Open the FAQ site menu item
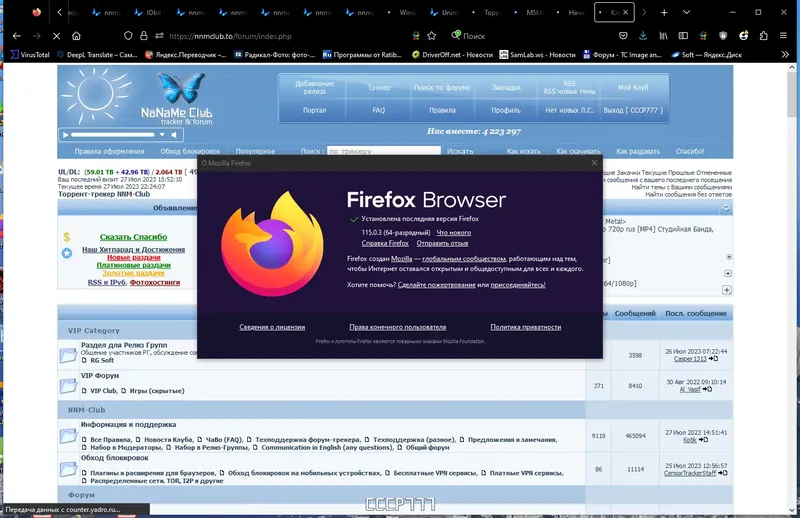800x518 pixels. (x=379, y=110)
